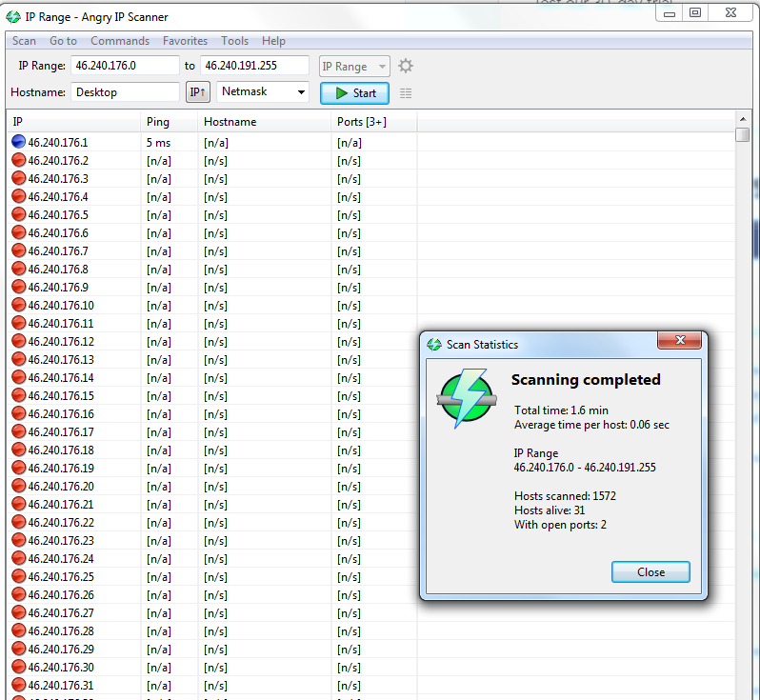
Task: Click the red status ball for 46.240.176.10
Action: (x=18, y=305)
